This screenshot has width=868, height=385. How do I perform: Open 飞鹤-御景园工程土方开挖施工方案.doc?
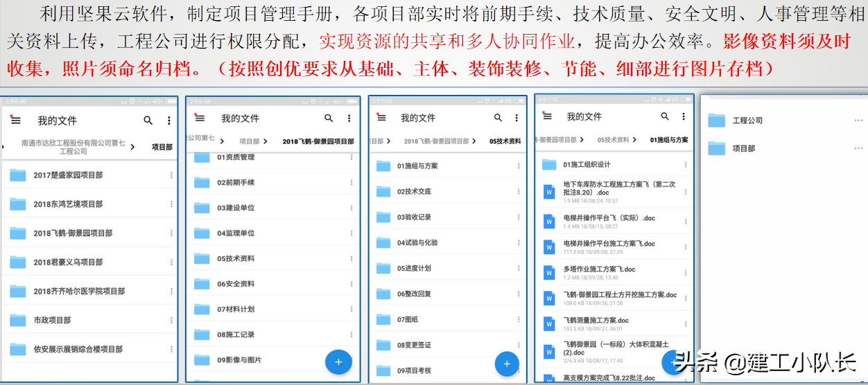[x=614, y=298]
